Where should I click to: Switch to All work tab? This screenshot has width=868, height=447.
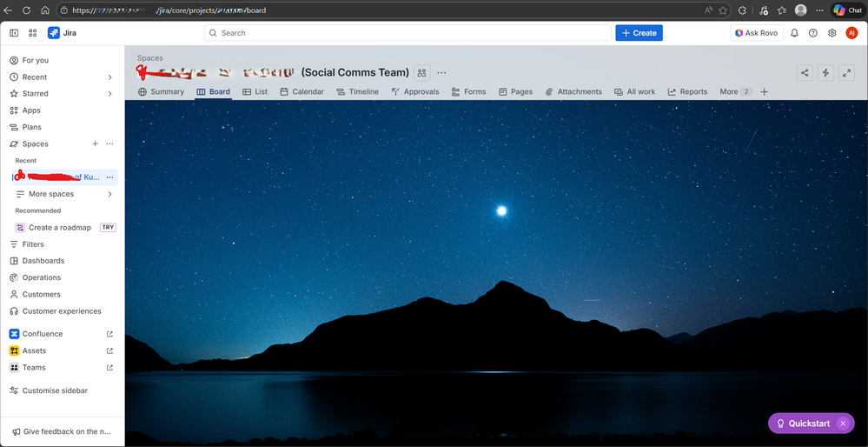[x=634, y=91]
